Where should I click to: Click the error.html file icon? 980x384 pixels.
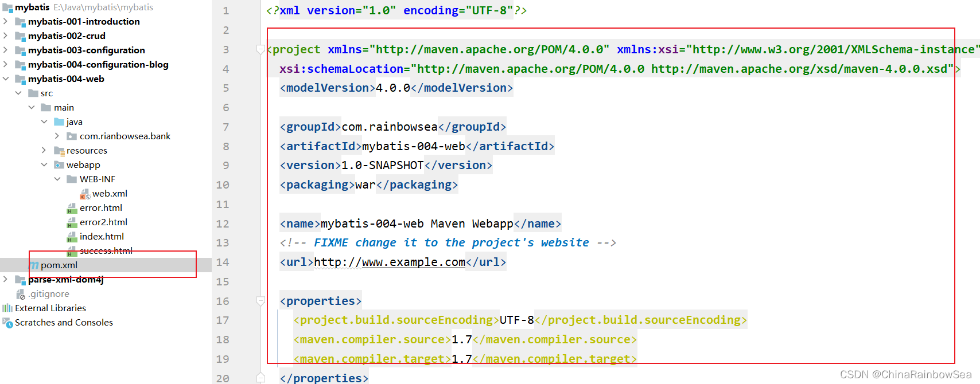(72, 208)
